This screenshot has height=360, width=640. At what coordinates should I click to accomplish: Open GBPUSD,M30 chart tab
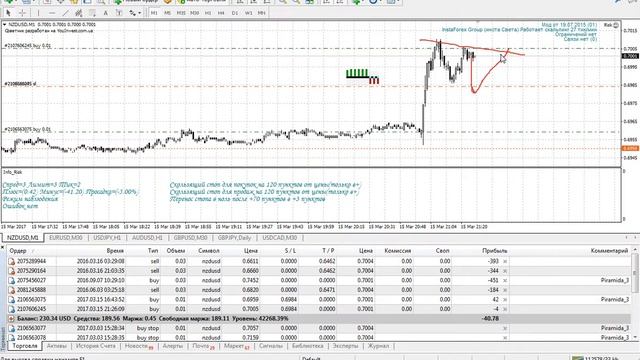point(190,238)
